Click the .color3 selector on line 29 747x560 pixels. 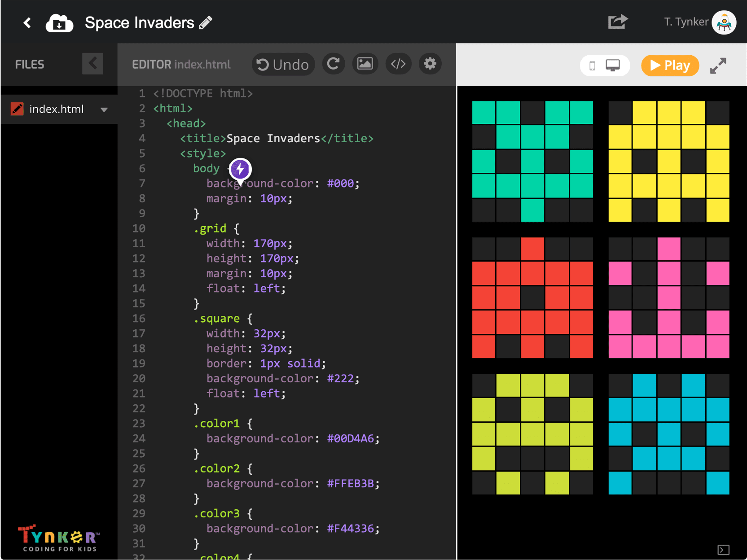pyautogui.click(x=216, y=513)
